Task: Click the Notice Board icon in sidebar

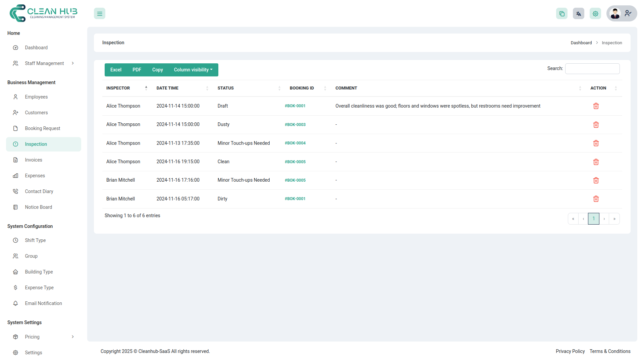Action: click(x=15, y=207)
